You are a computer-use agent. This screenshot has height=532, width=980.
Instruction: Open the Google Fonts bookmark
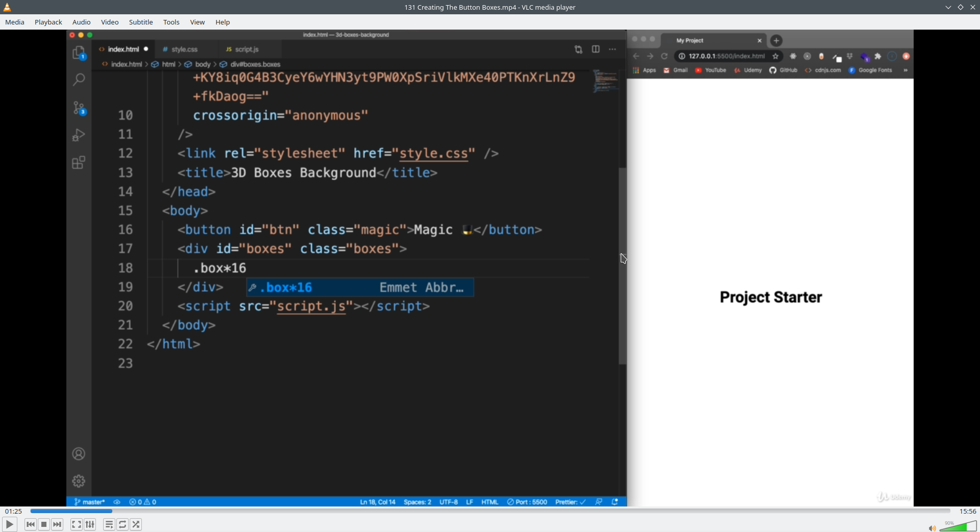[x=870, y=70]
